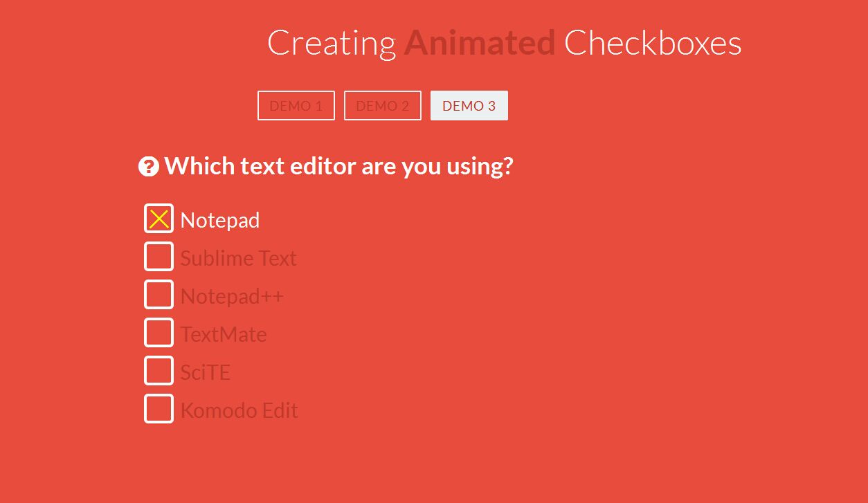This screenshot has height=503, width=868.
Task: Click the 'Komodo Edit' label text
Action: coord(239,410)
